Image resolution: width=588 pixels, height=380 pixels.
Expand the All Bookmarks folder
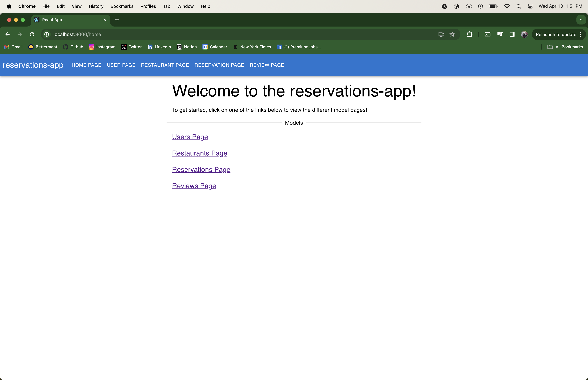565,47
